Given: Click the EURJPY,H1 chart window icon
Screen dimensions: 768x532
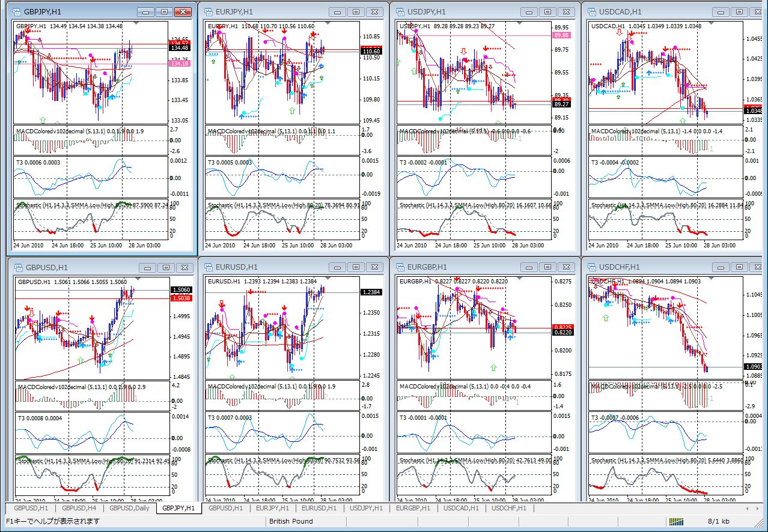Looking at the screenshot, I should coord(209,11).
